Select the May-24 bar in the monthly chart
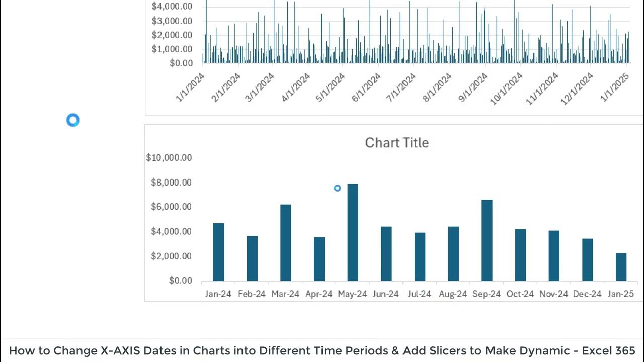Viewport: 644px width, 362px height. click(x=353, y=232)
